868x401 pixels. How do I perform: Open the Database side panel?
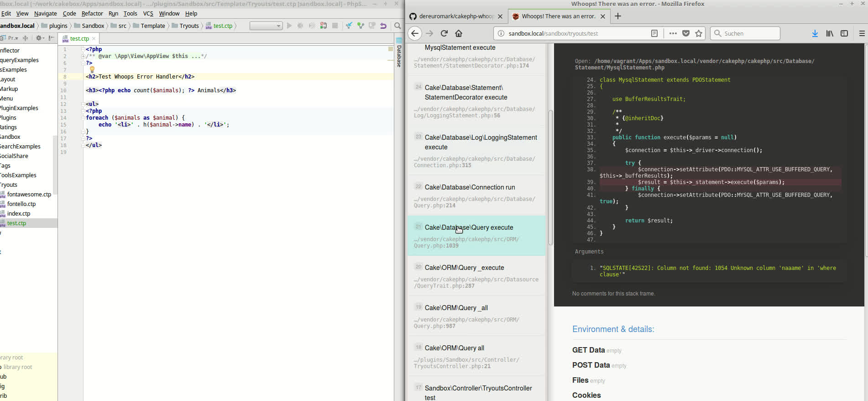click(x=399, y=53)
